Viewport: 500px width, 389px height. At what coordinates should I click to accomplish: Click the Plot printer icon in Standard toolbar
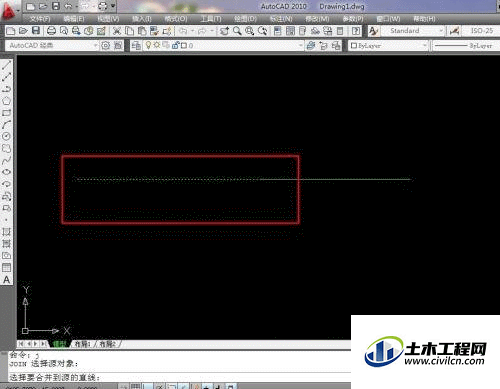[51, 31]
